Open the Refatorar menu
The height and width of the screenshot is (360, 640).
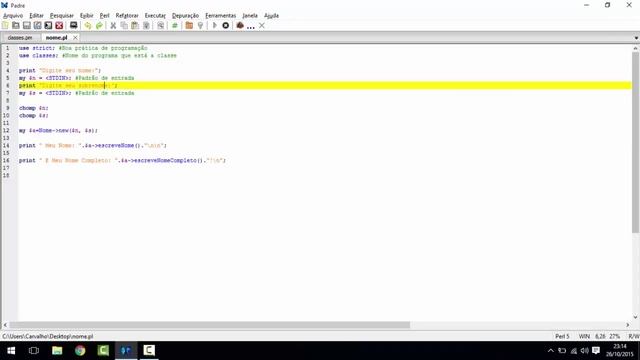point(127,16)
